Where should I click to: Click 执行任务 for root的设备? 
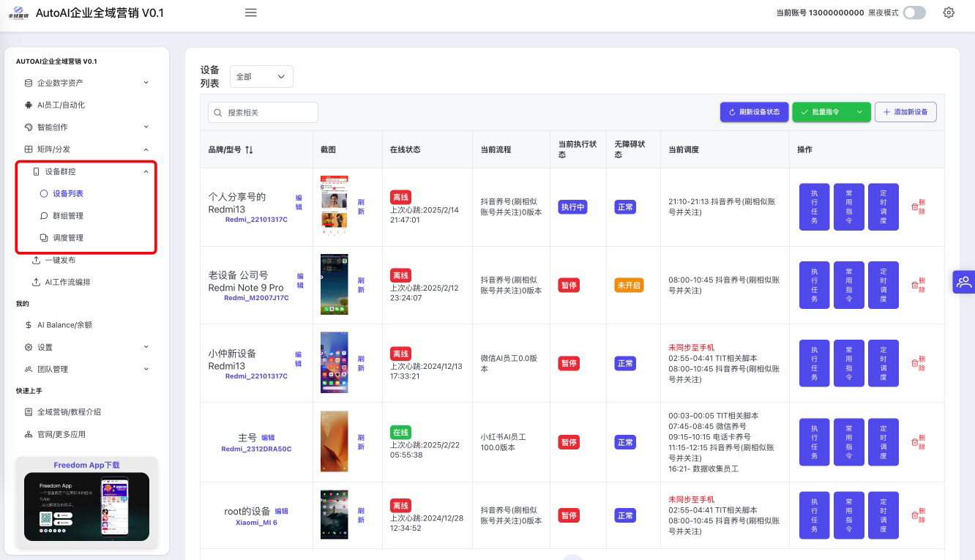[815, 515]
